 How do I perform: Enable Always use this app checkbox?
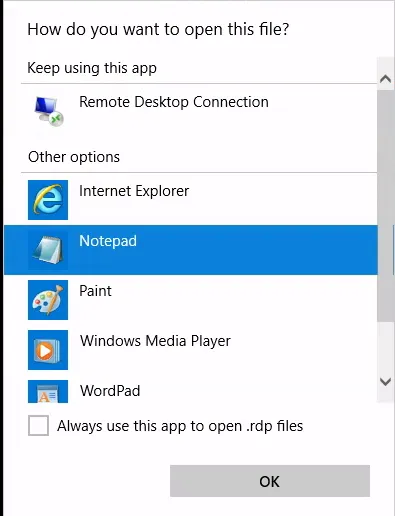[38, 425]
